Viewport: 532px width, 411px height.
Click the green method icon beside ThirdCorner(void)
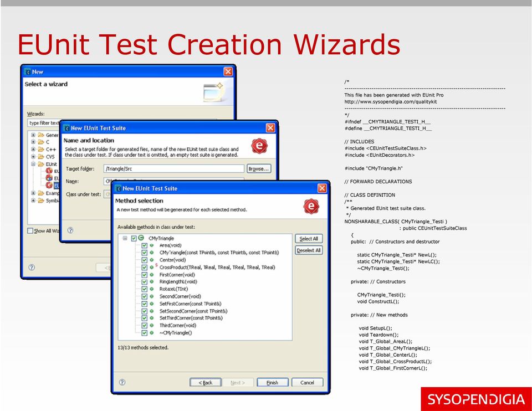[x=152, y=326]
